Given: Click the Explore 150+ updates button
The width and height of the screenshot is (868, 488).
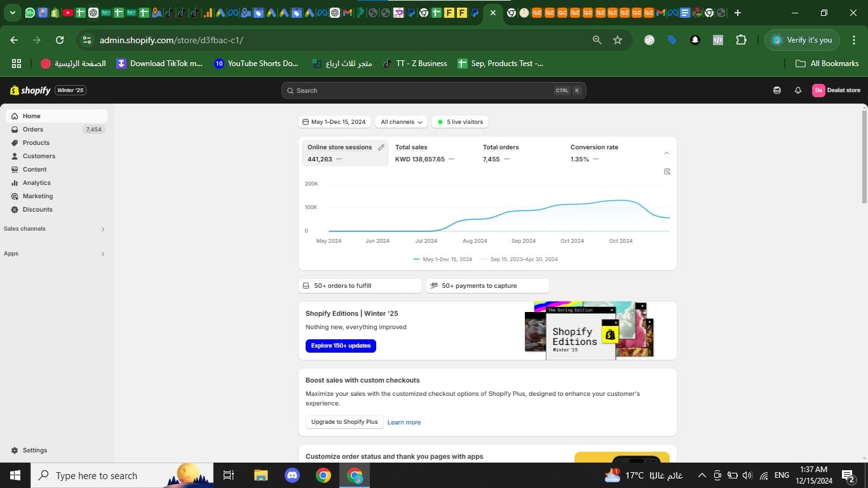Looking at the screenshot, I should pyautogui.click(x=341, y=346).
